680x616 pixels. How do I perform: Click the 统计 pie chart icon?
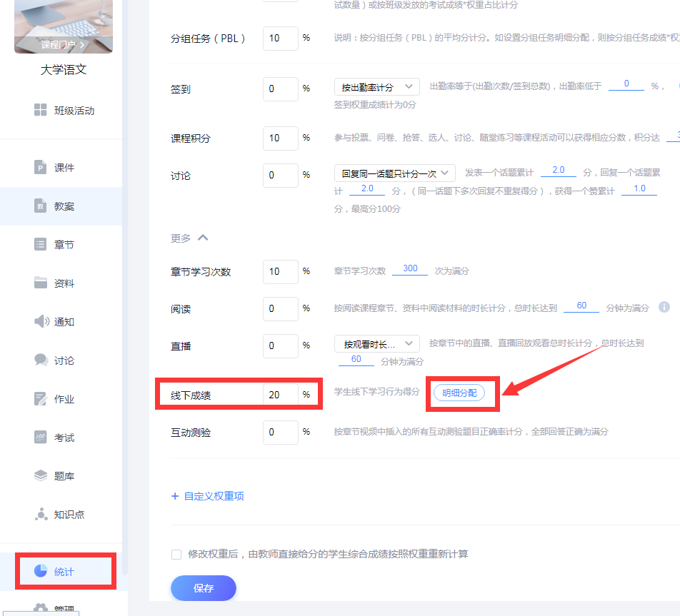click(x=40, y=571)
